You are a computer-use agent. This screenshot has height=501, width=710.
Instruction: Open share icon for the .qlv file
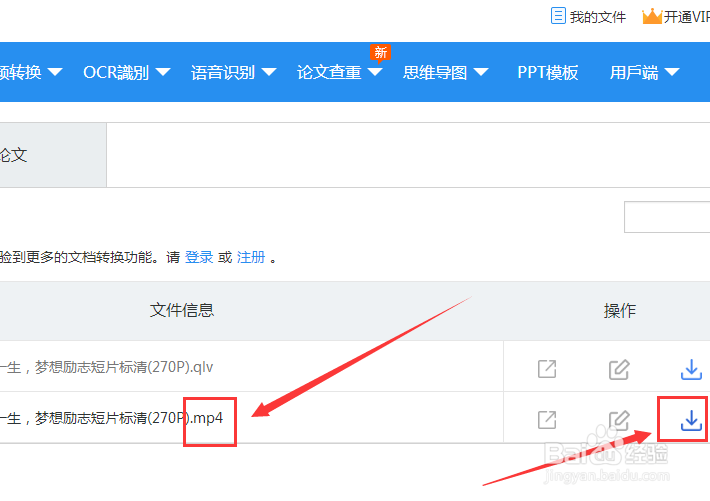click(x=547, y=369)
